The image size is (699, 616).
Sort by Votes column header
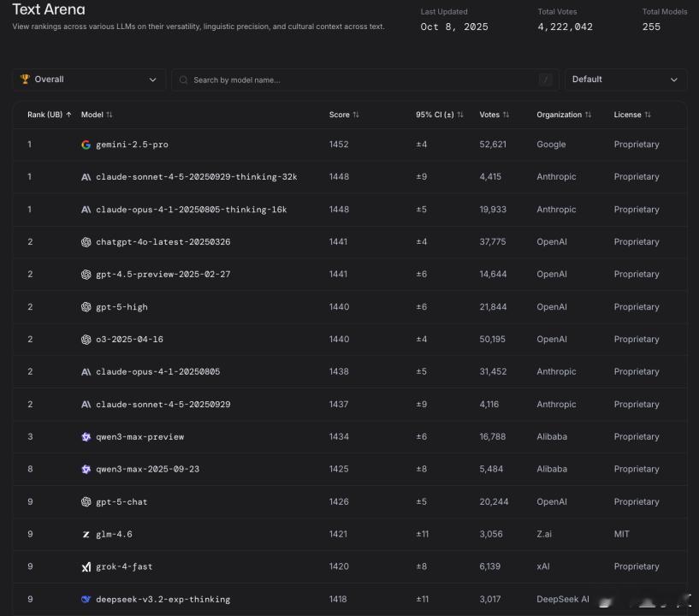pyautogui.click(x=494, y=115)
